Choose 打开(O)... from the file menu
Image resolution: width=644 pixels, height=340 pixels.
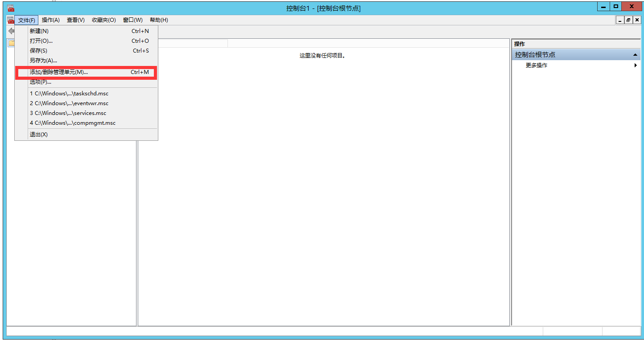click(x=87, y=41)
